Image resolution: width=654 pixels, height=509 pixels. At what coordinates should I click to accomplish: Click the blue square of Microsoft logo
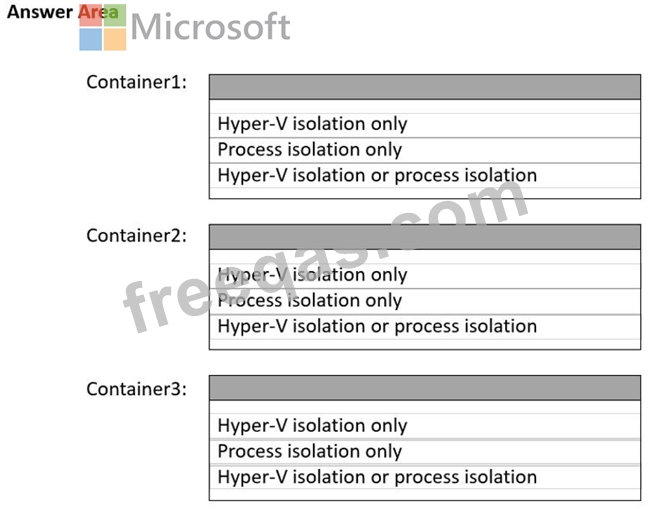coord(91,39)
